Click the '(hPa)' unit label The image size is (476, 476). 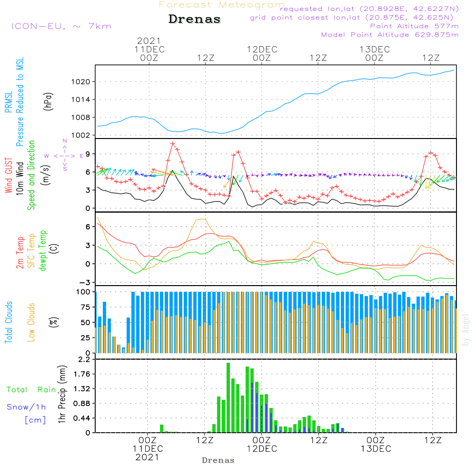pyautogui.click(x=48, y=102)
